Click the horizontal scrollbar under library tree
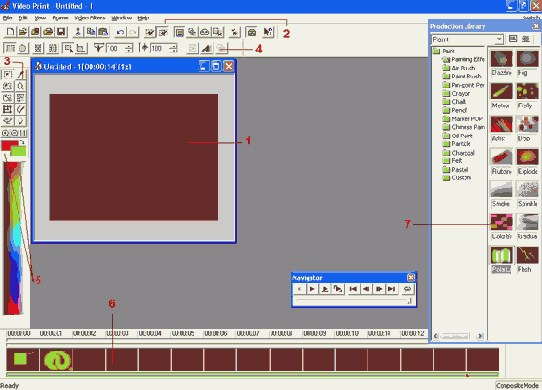Viewport: 542px width, 390px height. tap(458, 336)
